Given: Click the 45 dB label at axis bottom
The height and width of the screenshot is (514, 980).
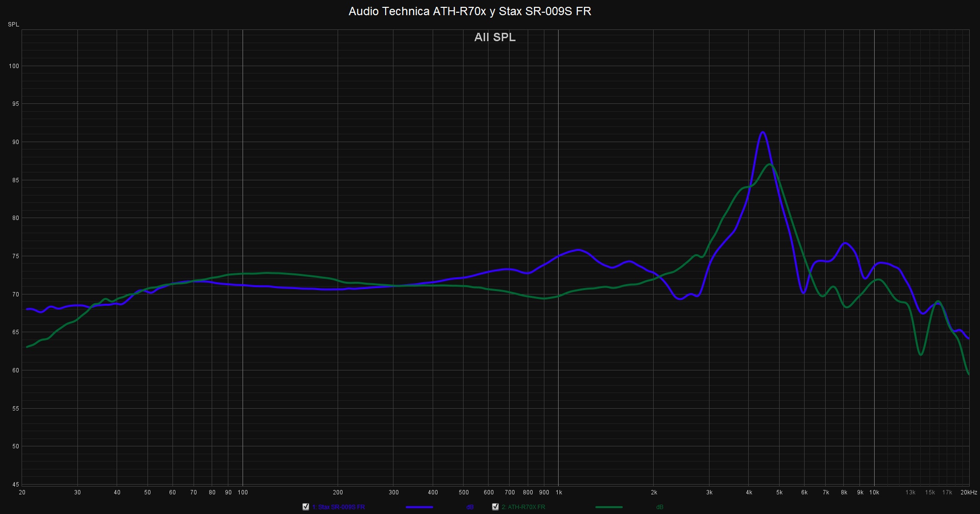Looking at the screenshot, I should [15, 485].
